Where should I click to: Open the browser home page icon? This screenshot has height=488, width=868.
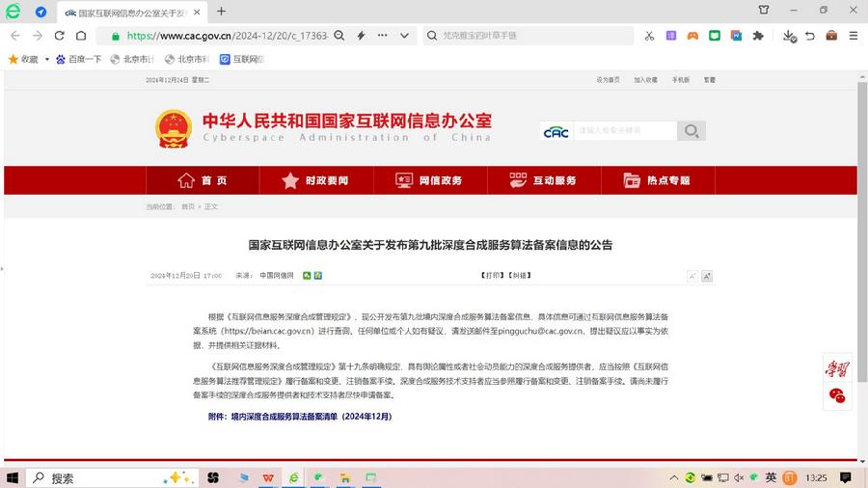coord(81,36)
